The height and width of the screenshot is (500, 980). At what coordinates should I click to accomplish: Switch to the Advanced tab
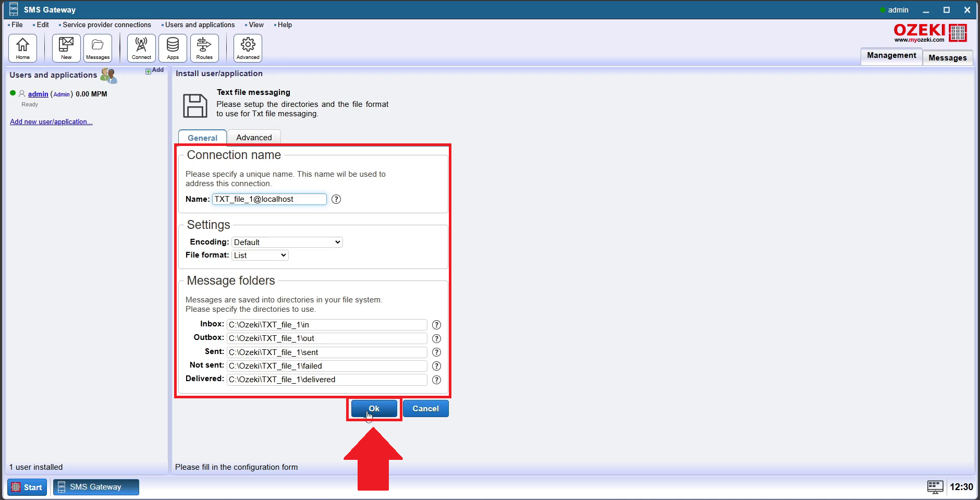(254, 137)
